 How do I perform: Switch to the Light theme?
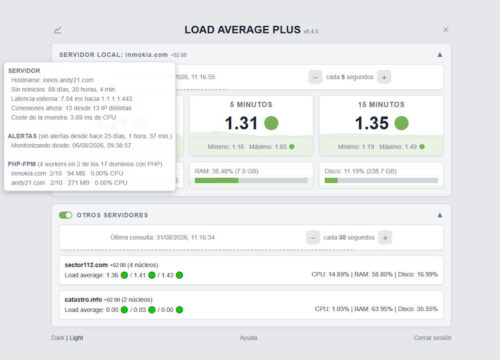76,338
